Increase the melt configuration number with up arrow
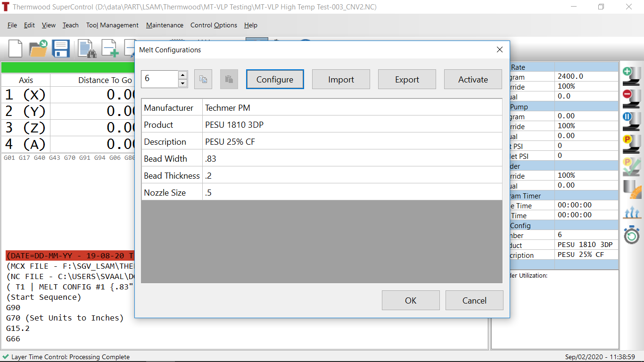This screenshot has height=362, width=644. pyautogui.click(x=183, y=75)
